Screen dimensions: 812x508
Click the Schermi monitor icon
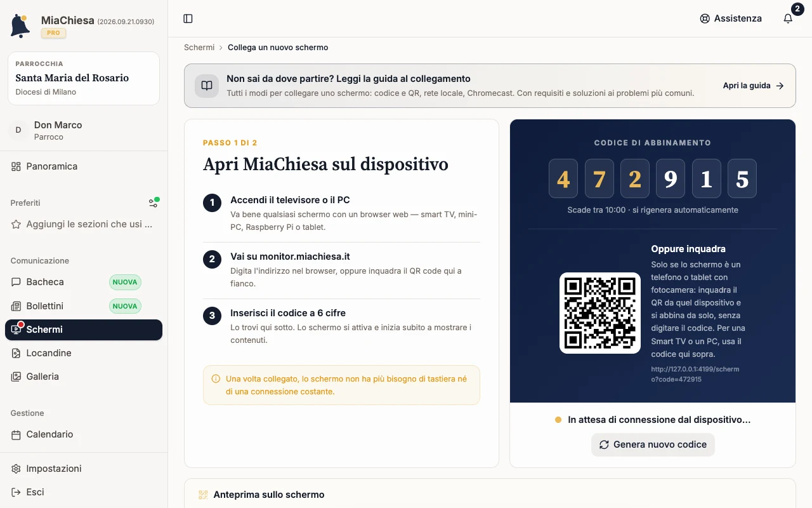(16, 330)
